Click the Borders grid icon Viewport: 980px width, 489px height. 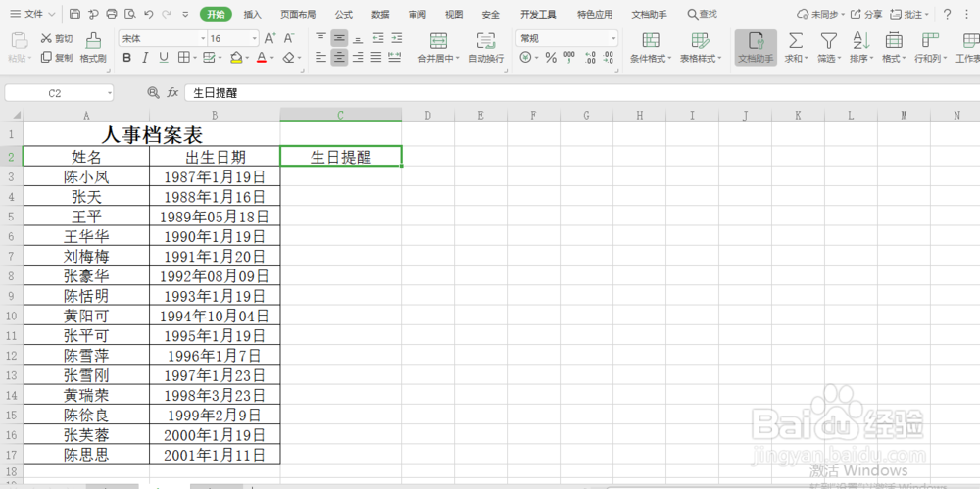point(184,58)
